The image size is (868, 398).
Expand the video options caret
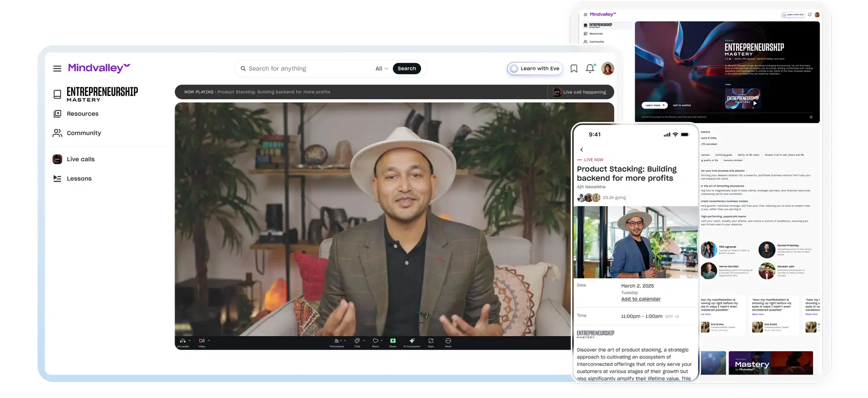point(209,341)
